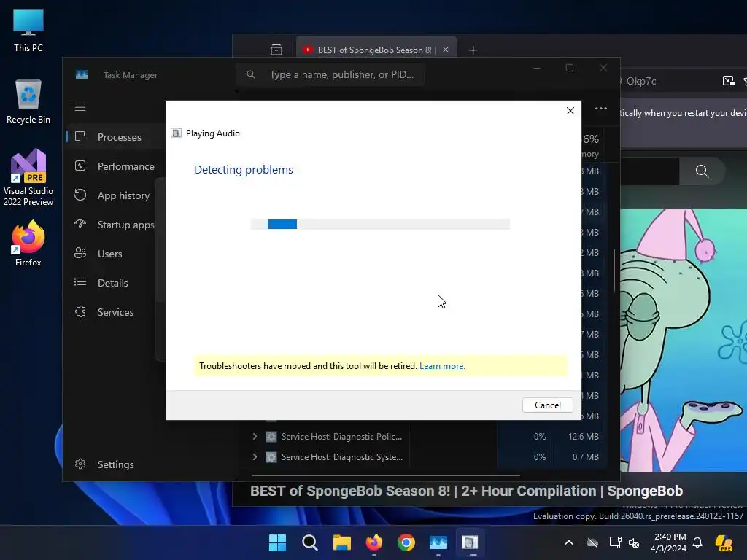Close the Playing Audio dialog with X
Screen dimensions: 747x560
(570, 111)
